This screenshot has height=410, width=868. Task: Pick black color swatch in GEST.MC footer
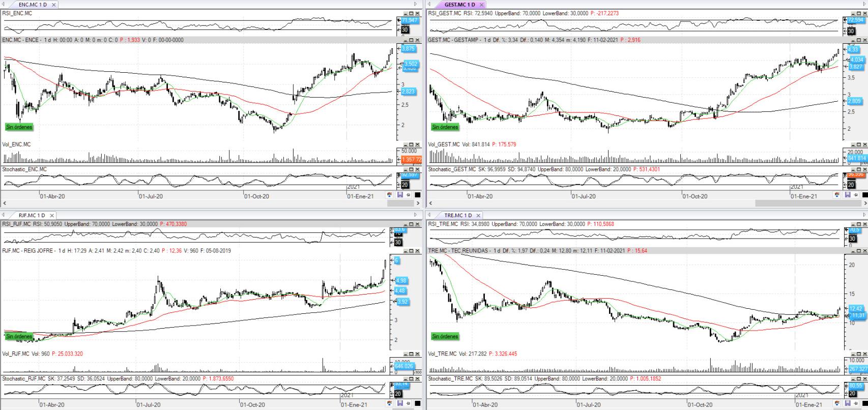point(864,195)
